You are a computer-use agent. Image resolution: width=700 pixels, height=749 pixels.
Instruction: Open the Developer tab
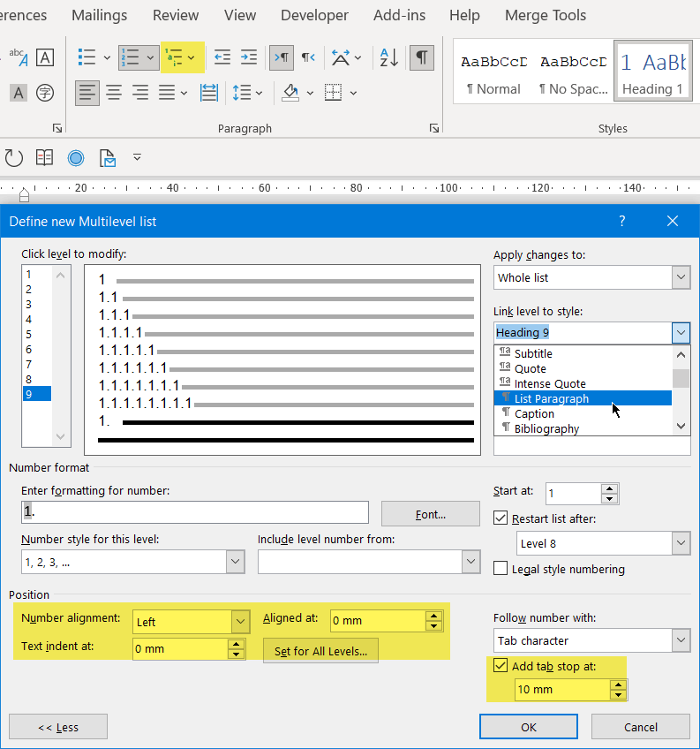point(314,15)
